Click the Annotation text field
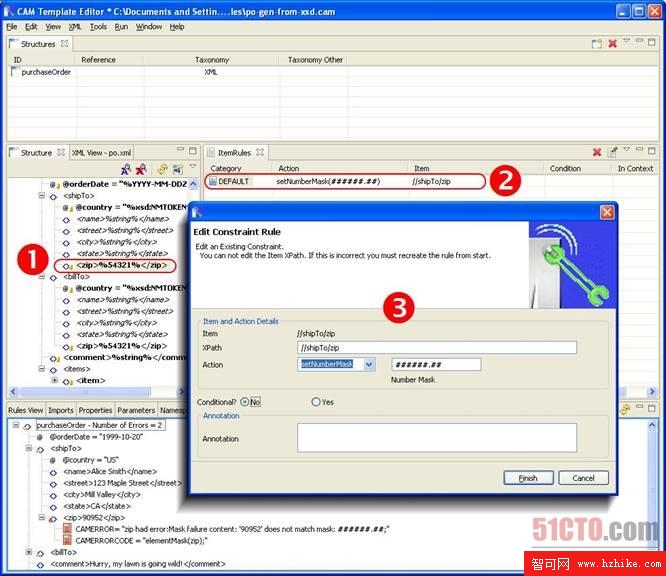This screenshot has width=666, height=576. tap(437, 437)
